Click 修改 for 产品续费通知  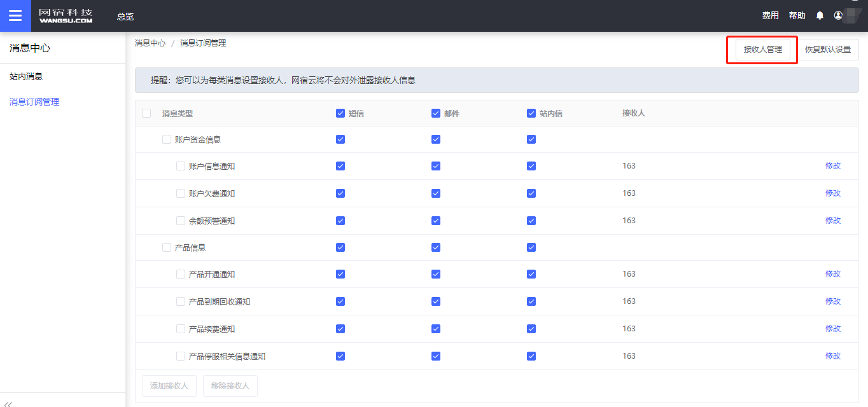click(832, 329)
